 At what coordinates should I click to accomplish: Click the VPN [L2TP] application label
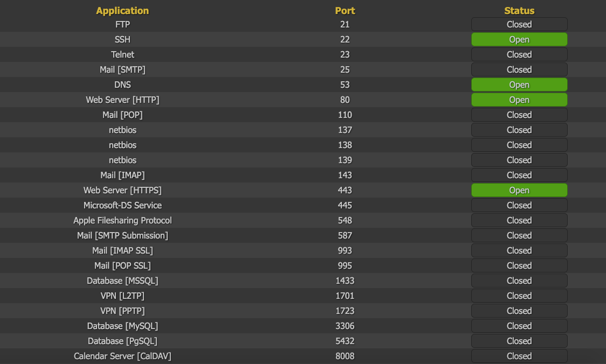pyautogui.click(x=122, y=296)
